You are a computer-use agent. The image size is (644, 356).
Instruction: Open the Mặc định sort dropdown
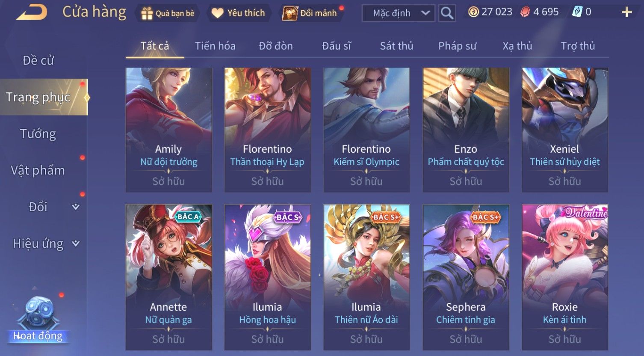[x=398, y=13]
